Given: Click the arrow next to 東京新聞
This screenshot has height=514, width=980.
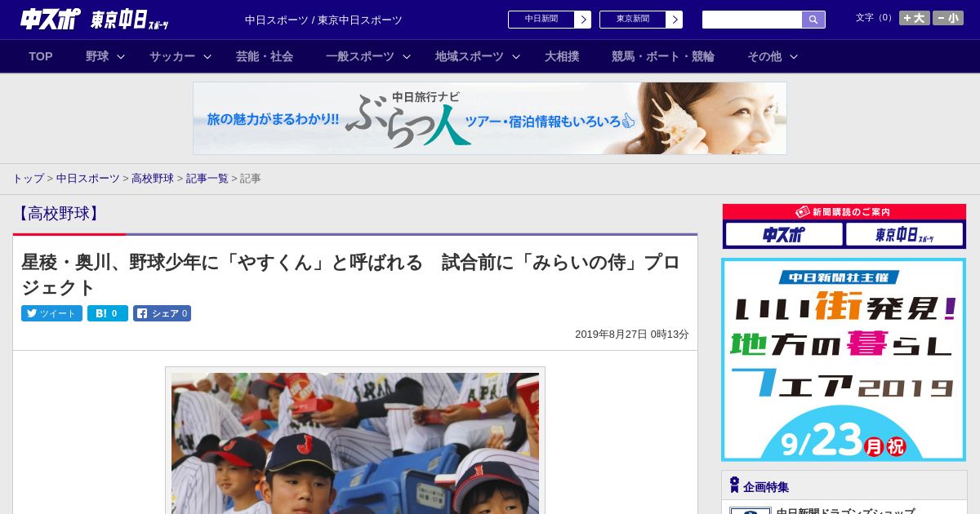Looking at the screenshot, I should tap(675, 20).
